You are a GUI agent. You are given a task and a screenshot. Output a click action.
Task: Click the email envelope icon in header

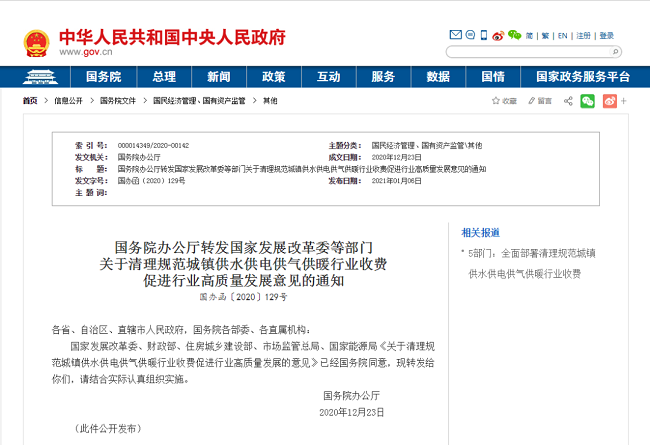pos(454,35)
